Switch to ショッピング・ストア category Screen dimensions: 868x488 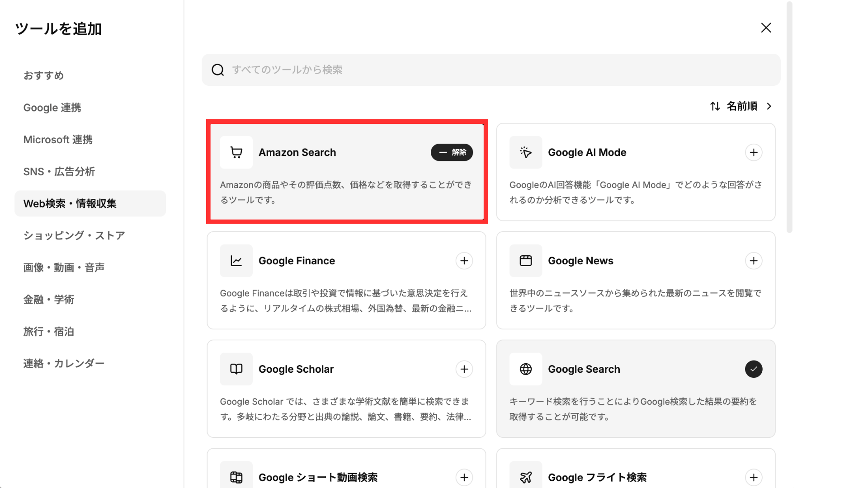tap(74, 235)
